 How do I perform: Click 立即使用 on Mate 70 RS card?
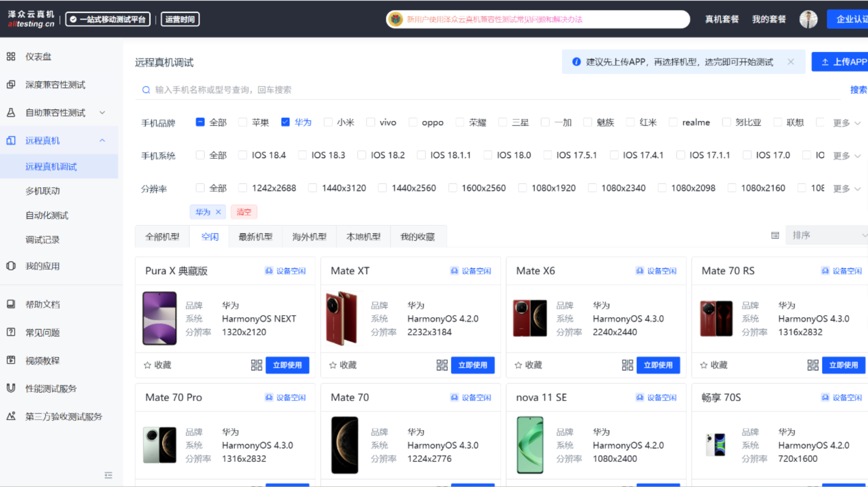click(843, 365)
